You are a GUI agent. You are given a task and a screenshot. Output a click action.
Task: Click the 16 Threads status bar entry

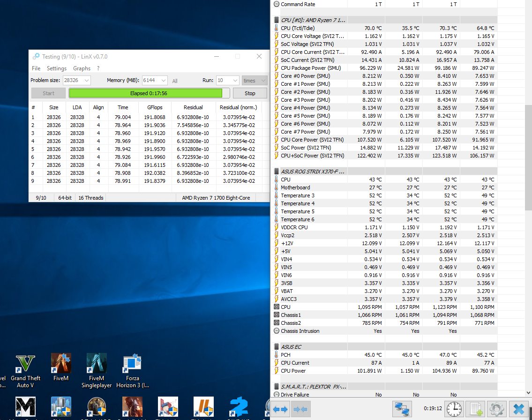pyautogui.click(x=91, y=198)
